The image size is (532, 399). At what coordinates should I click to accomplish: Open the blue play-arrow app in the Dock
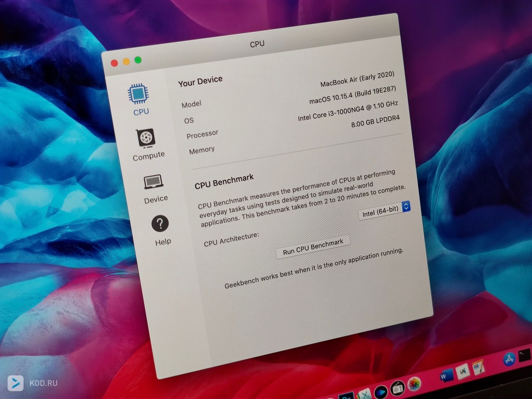click(x=381, y=392)
